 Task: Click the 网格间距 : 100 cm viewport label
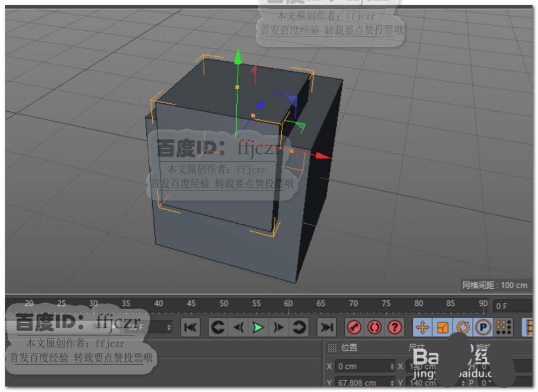point(494,285)
